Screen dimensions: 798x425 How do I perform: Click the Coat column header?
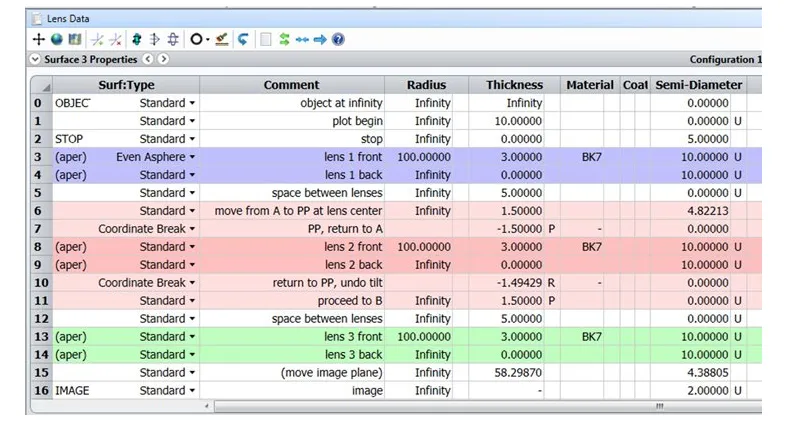click(635, 85)
